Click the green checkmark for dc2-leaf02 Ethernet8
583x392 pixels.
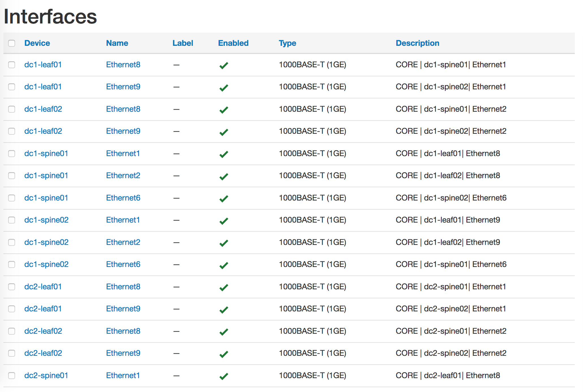point(224,331)
